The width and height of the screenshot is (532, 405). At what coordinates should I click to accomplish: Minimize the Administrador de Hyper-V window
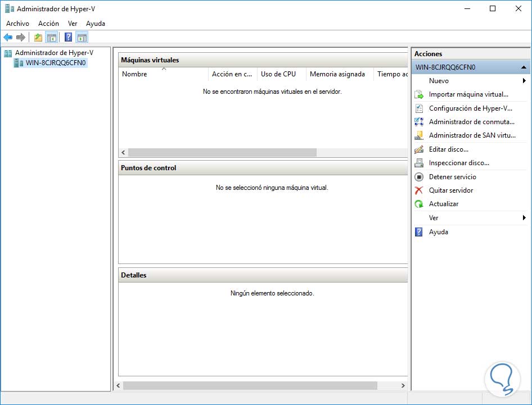[467, 8]
